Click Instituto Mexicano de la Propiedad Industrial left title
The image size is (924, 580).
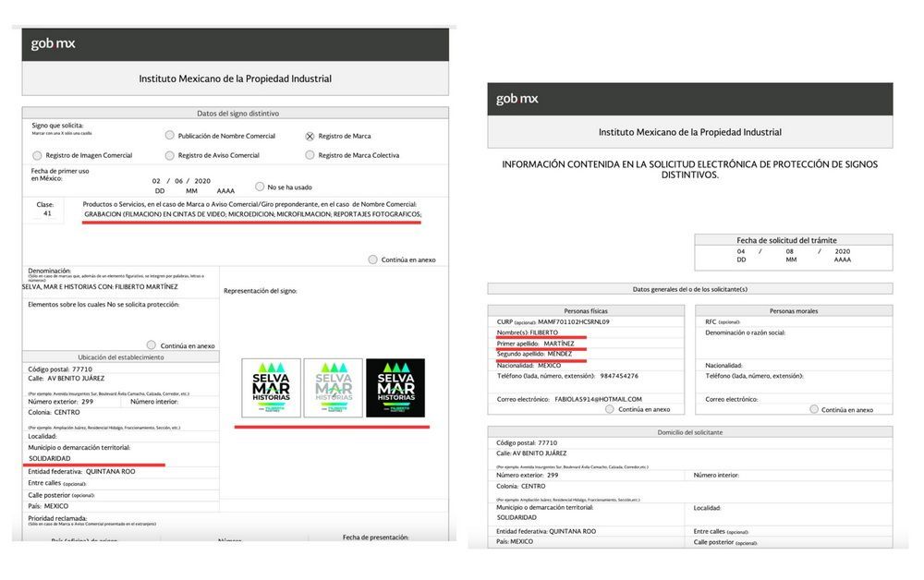click(235, 79)
